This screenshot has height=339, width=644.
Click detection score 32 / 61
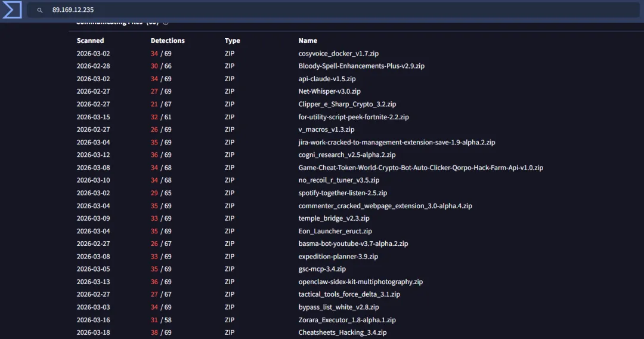(161, 117)
